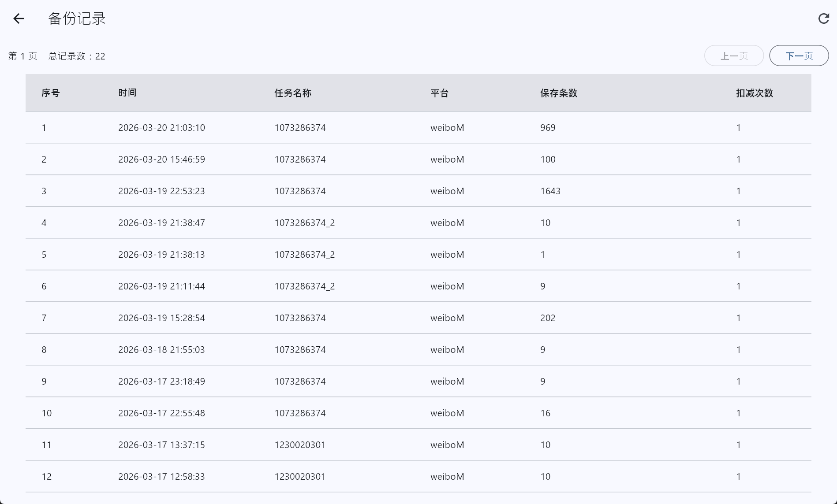Click the refresh icon at top right
Viewport: 837px width, 504px height.
click(823, 19)
